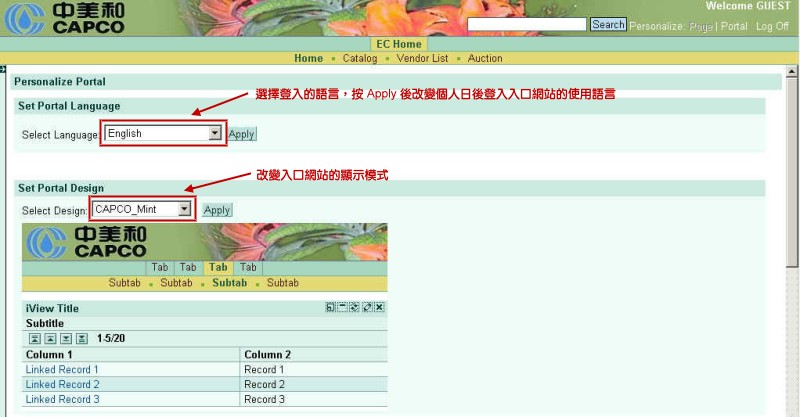Image resolution: width=800 pixels, height=417 pixels.
Task: Open the Select Design dropdown
Action: point(183,210)
